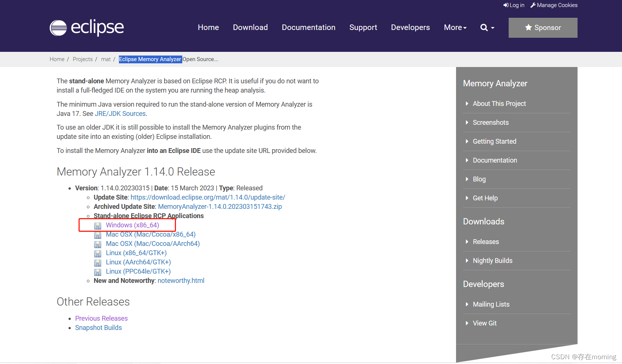
Task: Open the More dropdown in the top navigation
Action: [455, 27]
